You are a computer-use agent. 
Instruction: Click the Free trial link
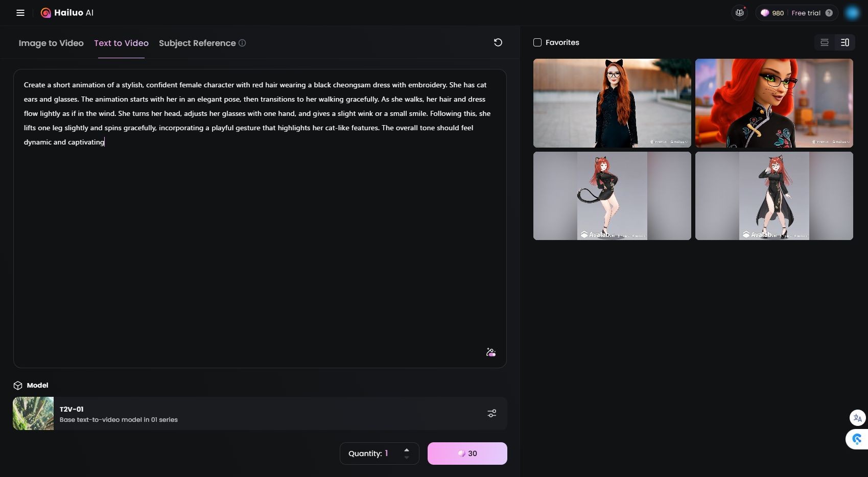click(x=806, y=13)
